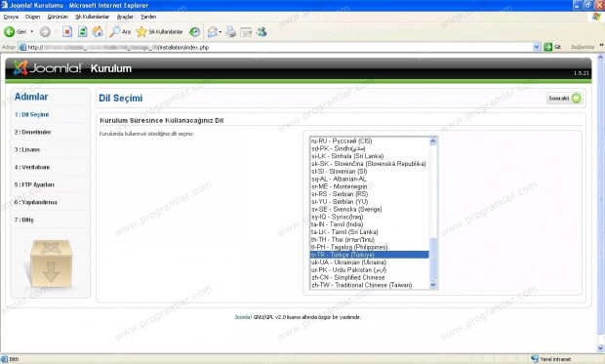605x364 pixels.
Task: Click step 3: Lisans
Action: coord(27,149)
